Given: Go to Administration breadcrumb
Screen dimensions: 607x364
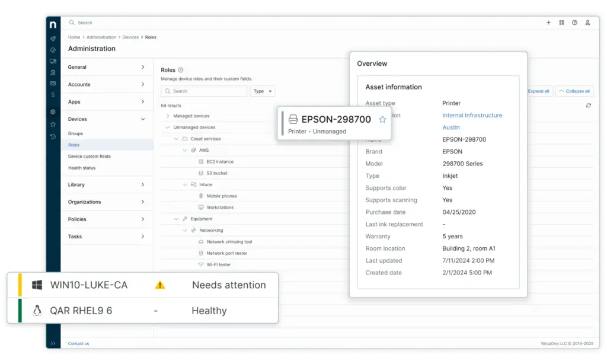Looking at the screenshot, I should [x=101, y=37].
